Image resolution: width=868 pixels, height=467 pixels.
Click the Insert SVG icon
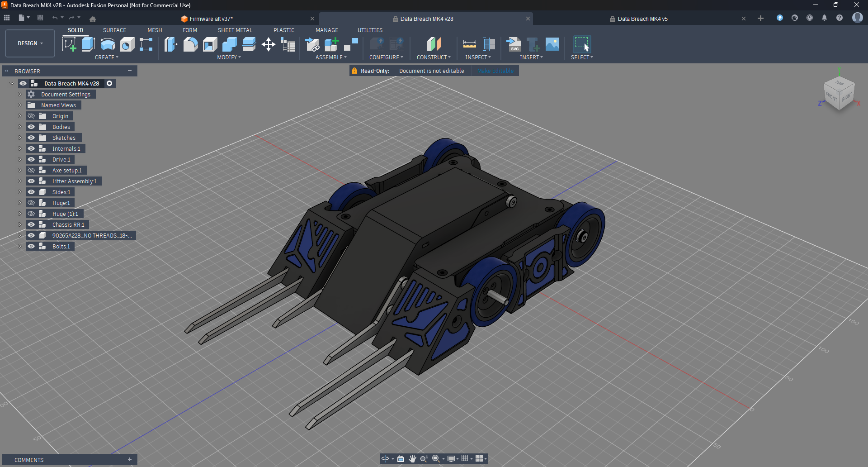pos(513,44)
